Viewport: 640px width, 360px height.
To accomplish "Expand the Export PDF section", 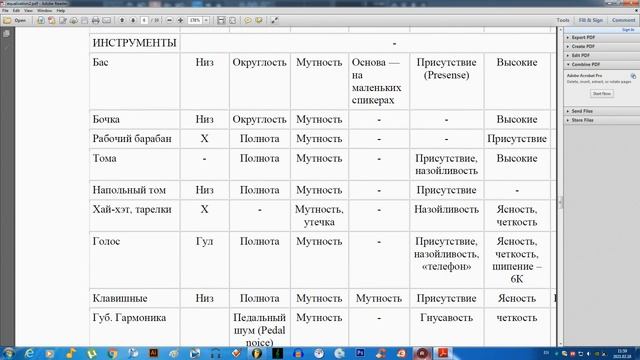I will click(602, 37).
